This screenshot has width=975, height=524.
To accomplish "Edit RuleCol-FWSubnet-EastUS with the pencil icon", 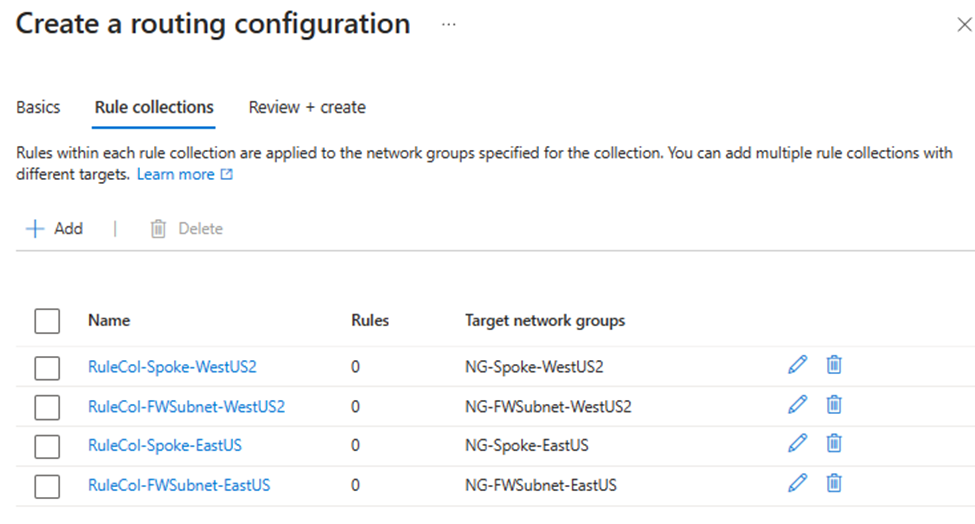I will [x=797, y=484].
